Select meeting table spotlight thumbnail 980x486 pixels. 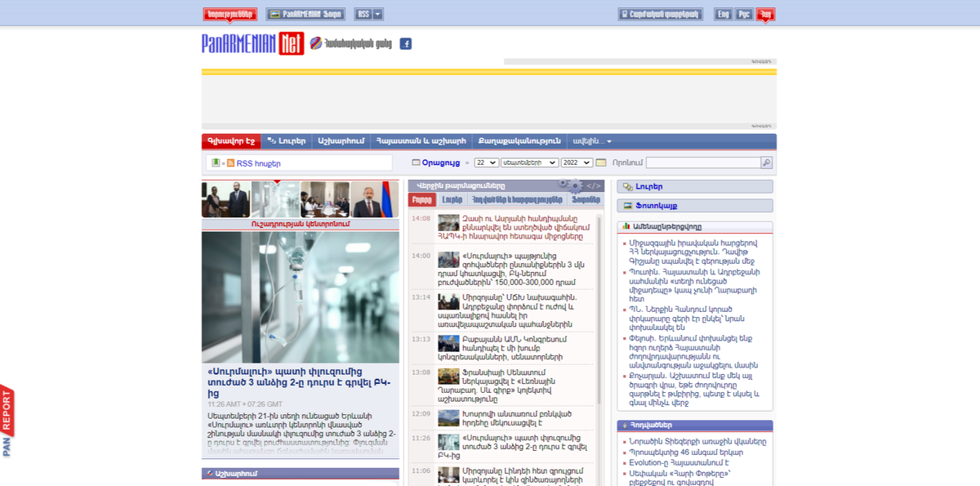pos(325,199)
